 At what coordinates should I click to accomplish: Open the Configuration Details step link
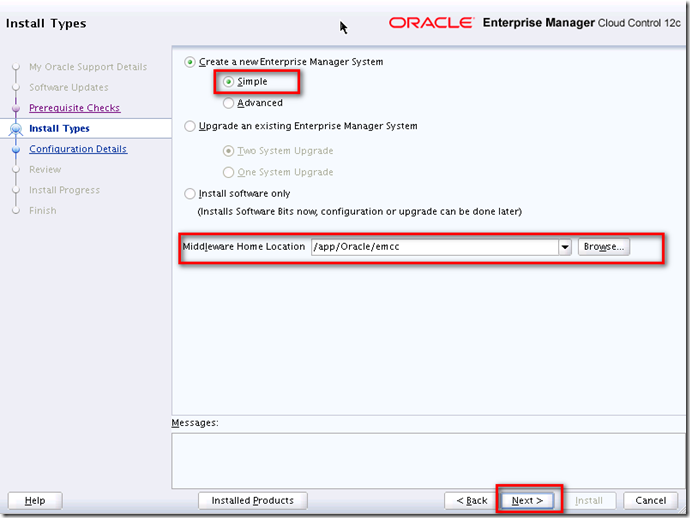pos(78,149)
